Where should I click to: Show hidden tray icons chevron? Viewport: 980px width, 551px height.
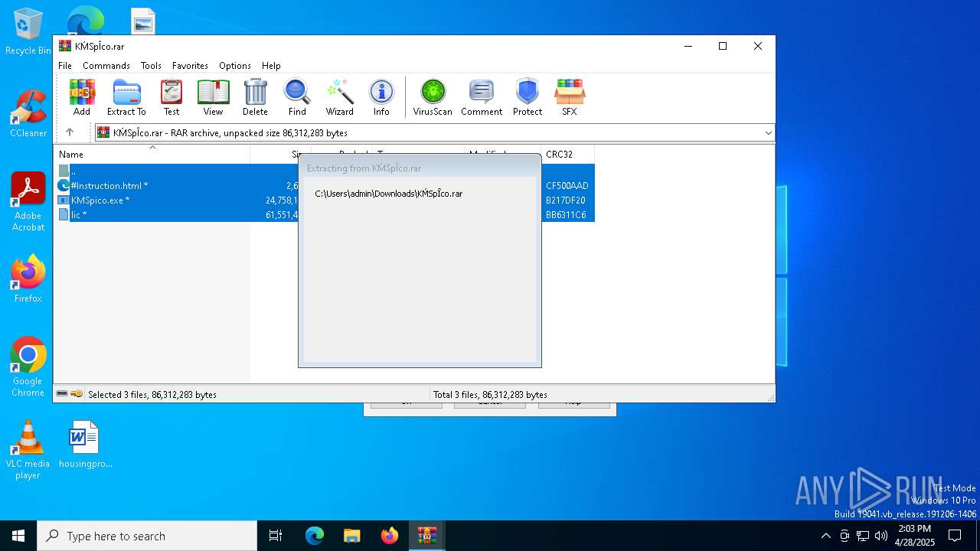(825, 536)
